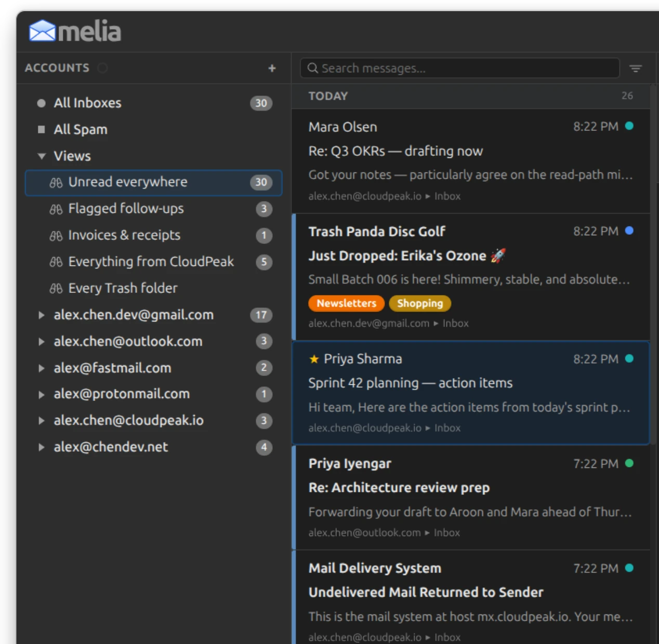Expand alex.chen@outlook.com account
The width and height of the screenshot is (659, 644).
pyautogui.click(x=42, y=341)
